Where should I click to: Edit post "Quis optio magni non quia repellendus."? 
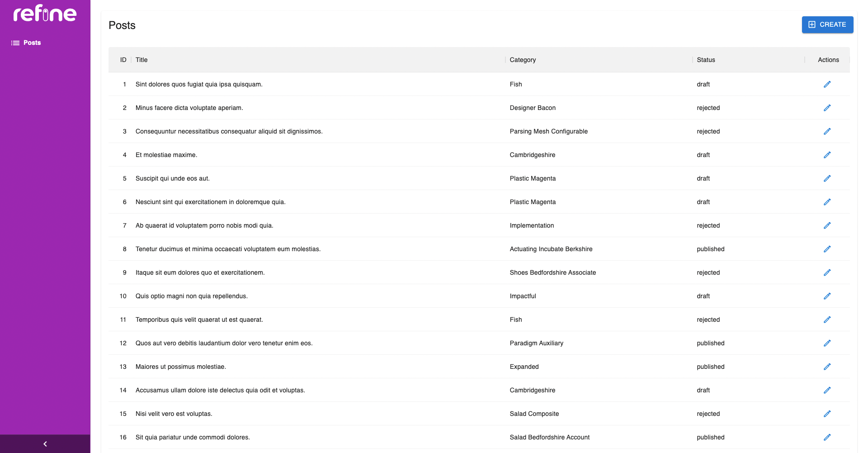827,296
